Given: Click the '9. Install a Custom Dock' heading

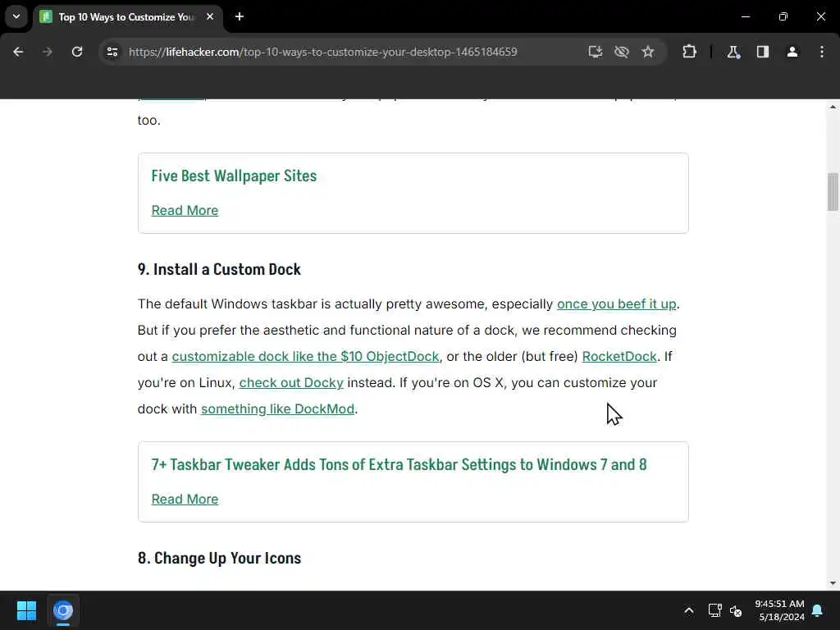Looking at the screenshot, I should click(219, 269).
